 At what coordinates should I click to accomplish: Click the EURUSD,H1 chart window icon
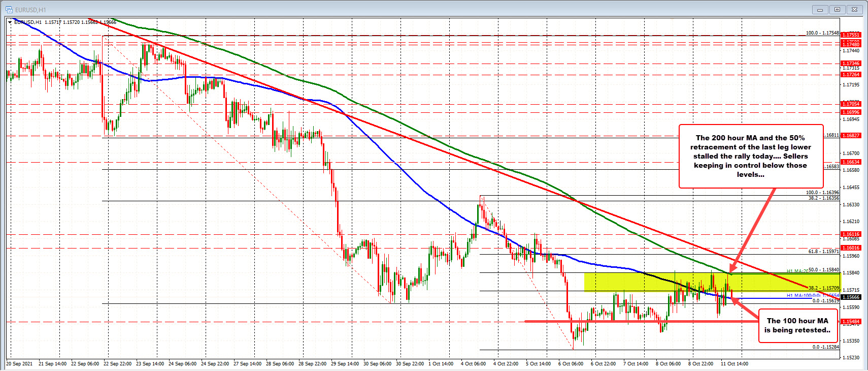[x=9, y=10]
